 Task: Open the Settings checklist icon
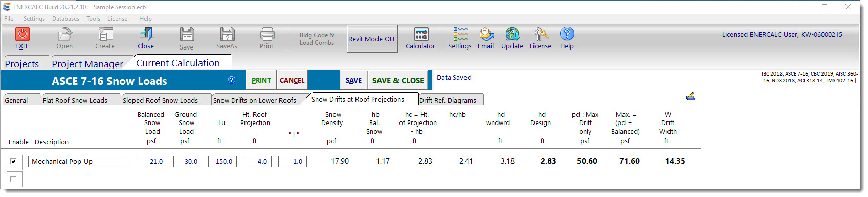[460, 34]
